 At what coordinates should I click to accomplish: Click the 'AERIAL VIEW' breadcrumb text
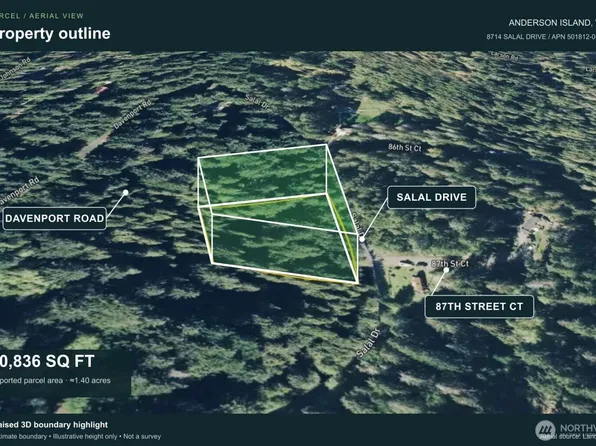pos(56,16)
